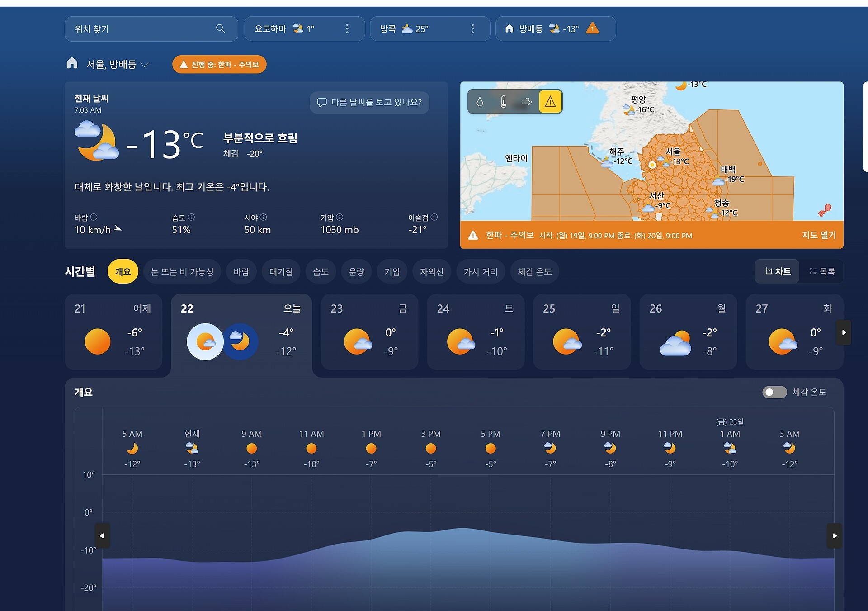Select the wind map layer icon
The image size is (868, 611).
[x=527, y=102]
